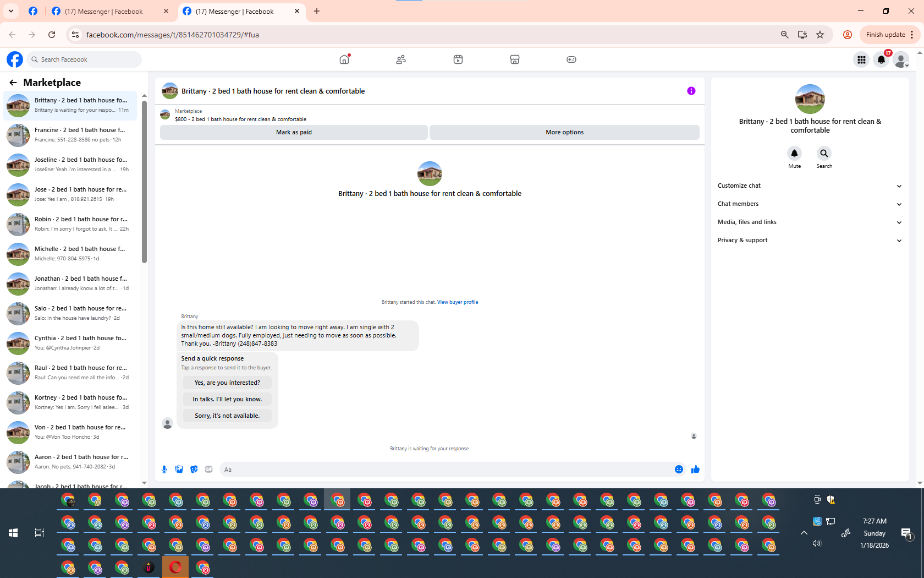Image resolution: width=924 pixels, height=578 pixels.
Task: Send quick reply 'Sorry, it's not available.'
Action: point(227,416)
